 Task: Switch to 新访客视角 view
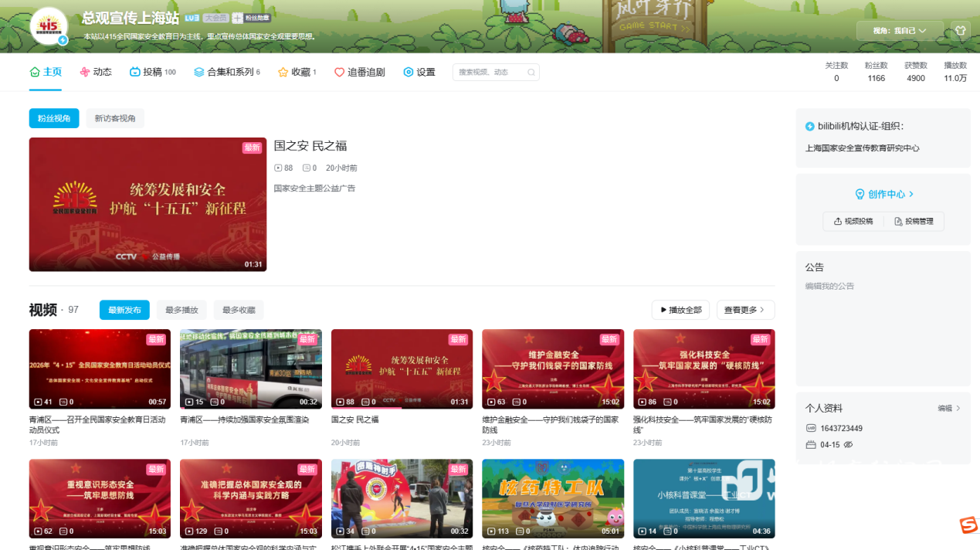point(115,118)
